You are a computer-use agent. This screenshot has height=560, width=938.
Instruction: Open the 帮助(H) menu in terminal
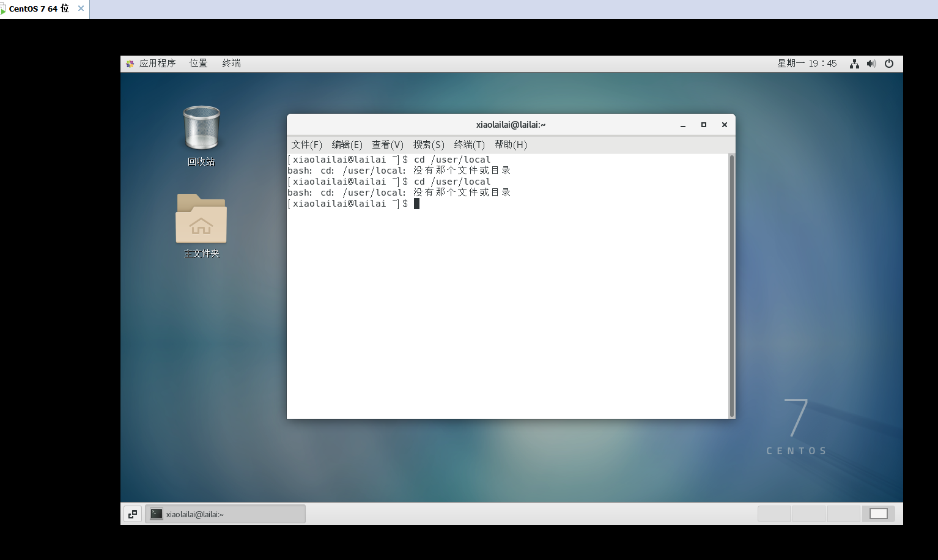coord(511,145)
